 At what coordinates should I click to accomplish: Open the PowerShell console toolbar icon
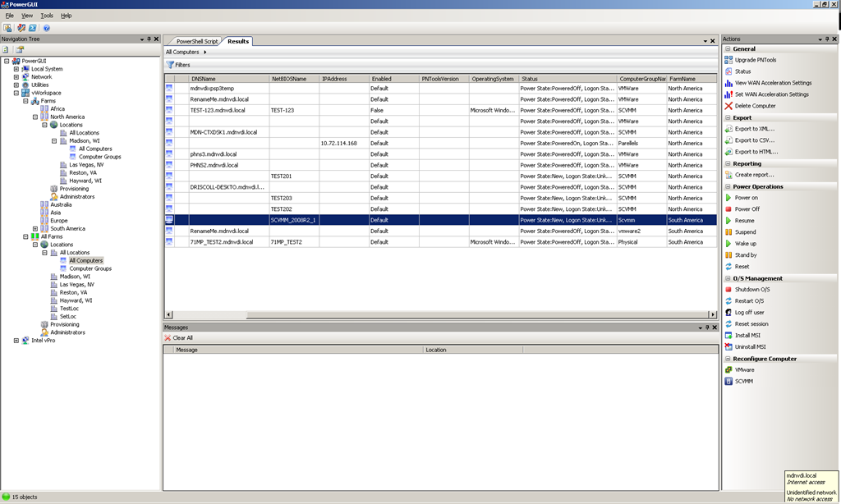pos(31,27)
